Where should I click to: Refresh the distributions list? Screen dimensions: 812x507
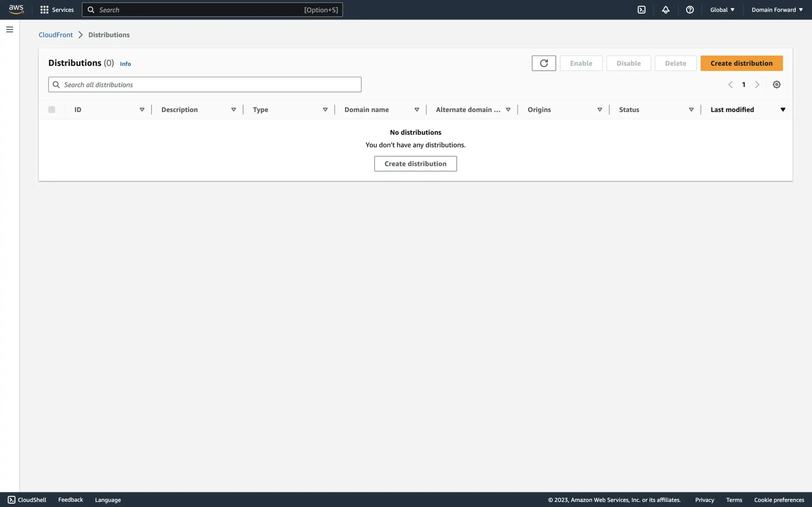[544, 63]
